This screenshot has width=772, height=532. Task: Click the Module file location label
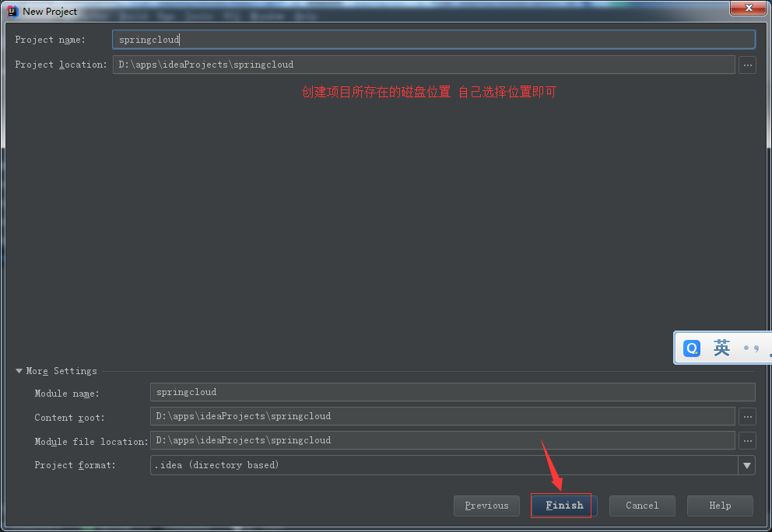pos(91,442)
